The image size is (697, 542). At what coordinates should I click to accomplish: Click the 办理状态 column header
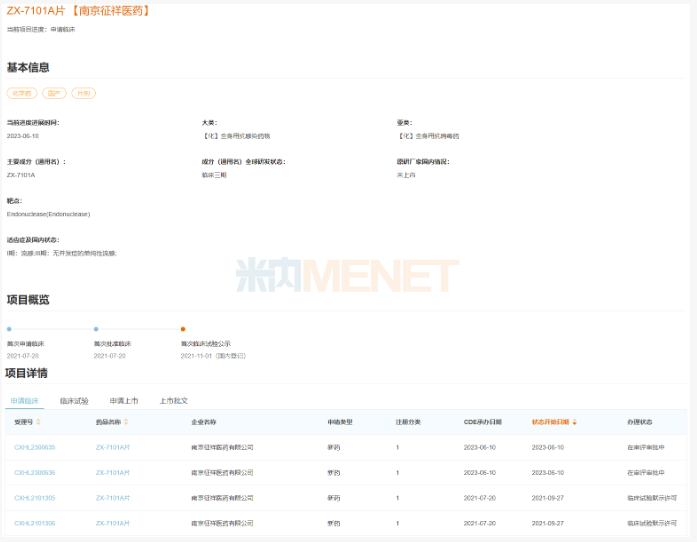pos(640,422)
